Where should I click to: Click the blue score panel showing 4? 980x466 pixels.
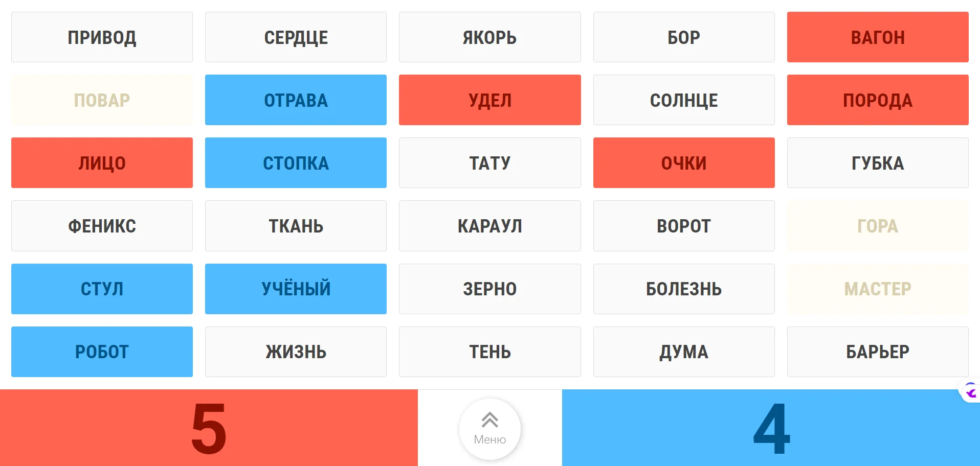click(771, 428)
